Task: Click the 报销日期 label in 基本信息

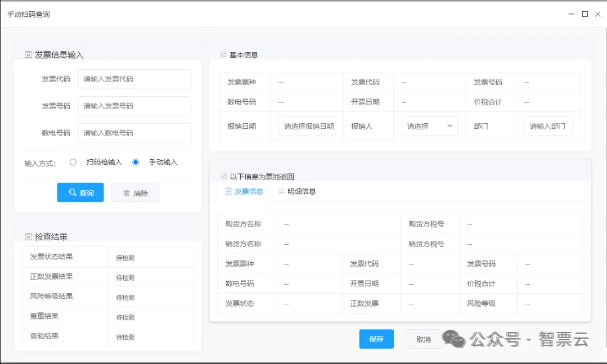Action: [241, 126]
